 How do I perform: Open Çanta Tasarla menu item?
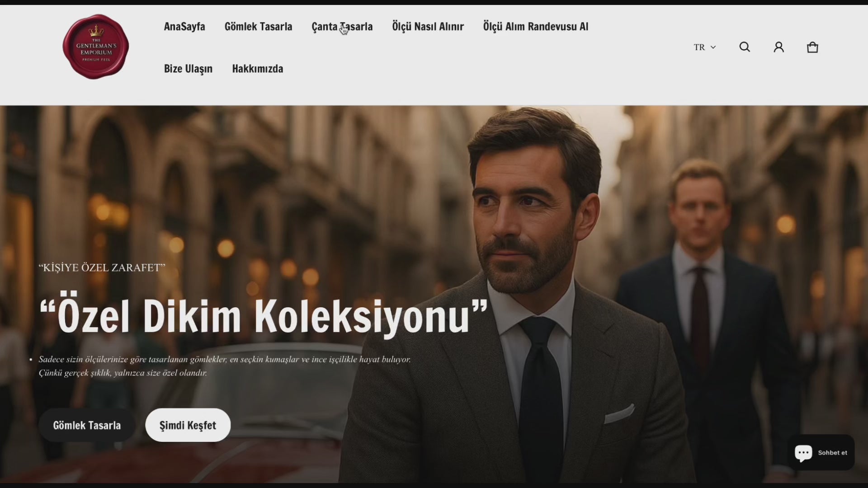[342, 27]
